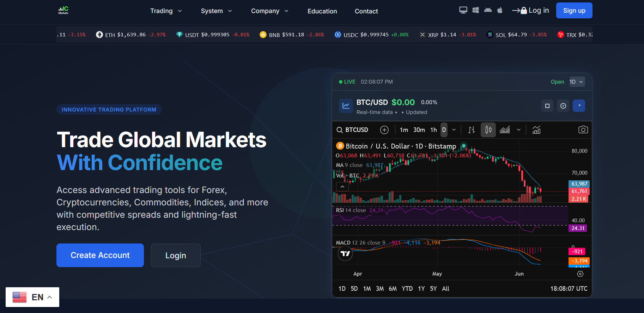Select the All date range tab
This screenshot has width=644, height=313.
point(446,289)
